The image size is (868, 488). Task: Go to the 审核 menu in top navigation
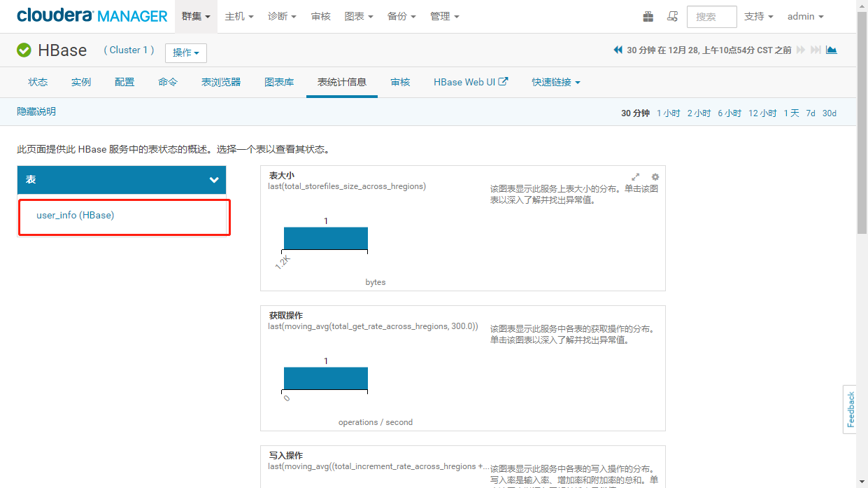[x=320, y=16]
